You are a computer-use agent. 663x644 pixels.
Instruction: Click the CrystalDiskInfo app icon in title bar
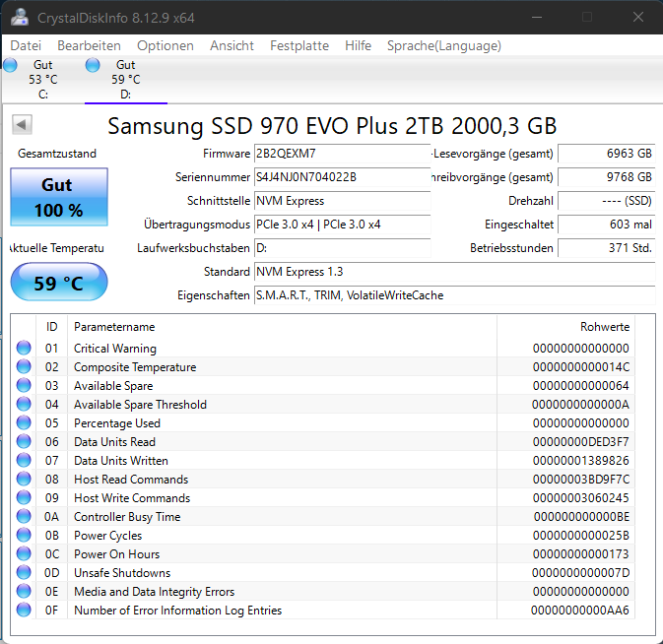point(20,18)
